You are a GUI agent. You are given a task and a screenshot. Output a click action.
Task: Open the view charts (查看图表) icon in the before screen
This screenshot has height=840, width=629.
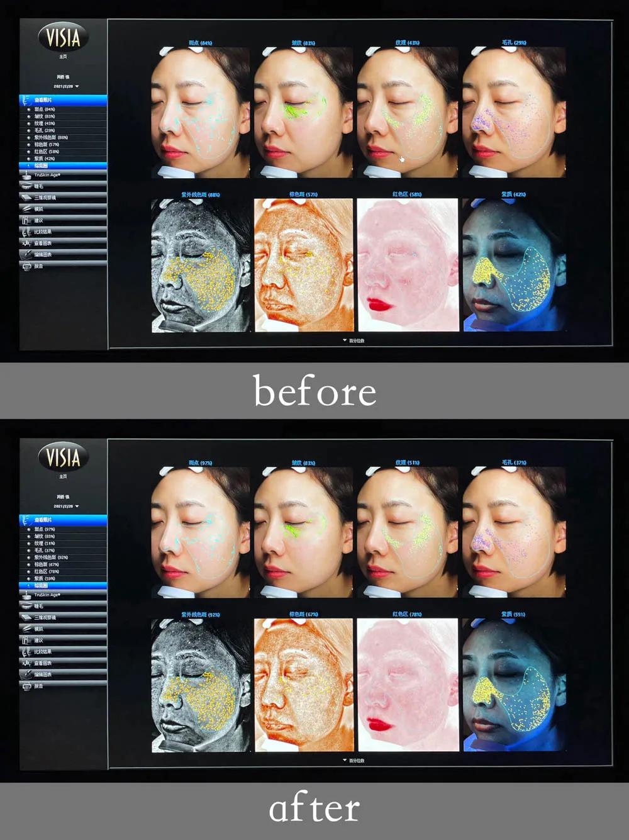point(26,243)
